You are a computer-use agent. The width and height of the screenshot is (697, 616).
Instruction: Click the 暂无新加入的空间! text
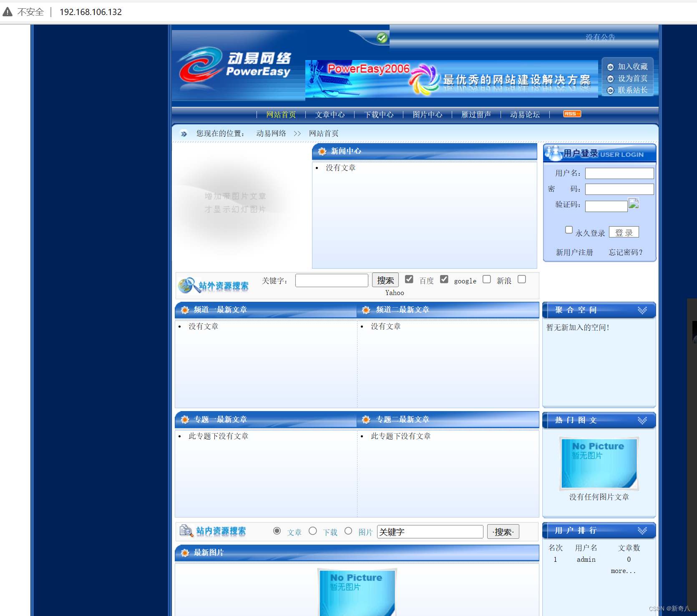point(578,328)
